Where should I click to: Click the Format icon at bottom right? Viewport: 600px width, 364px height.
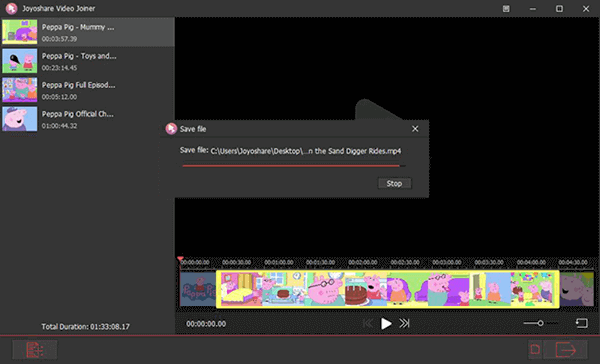coord(535,349)
